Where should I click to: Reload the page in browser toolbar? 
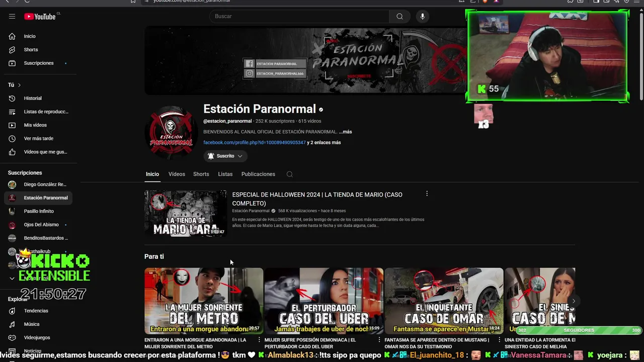(x=27, y=1)
